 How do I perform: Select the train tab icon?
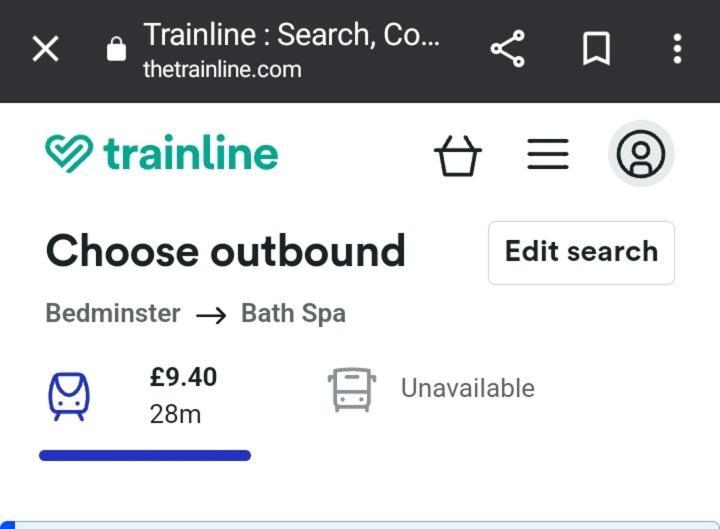(69, 396)
